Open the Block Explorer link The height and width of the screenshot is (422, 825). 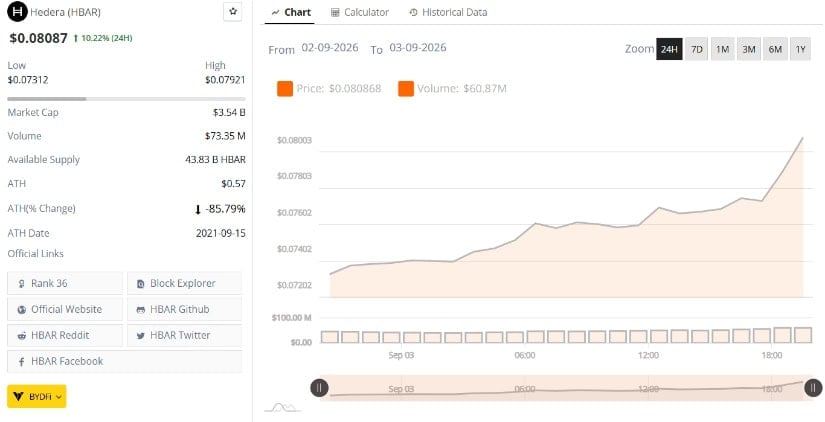[185, 283]
